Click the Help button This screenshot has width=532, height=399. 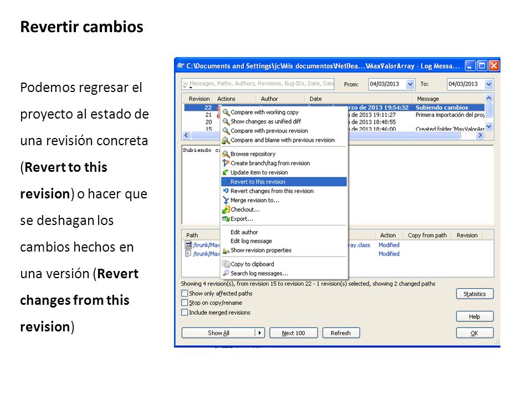pyautogui.click(x=474, y=316)
